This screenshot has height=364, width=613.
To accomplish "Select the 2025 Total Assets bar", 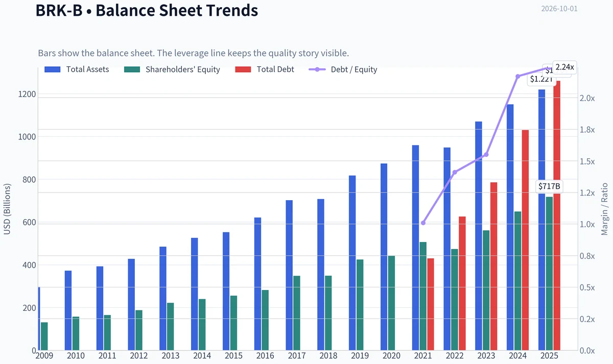I will click(x=542, y=220).
